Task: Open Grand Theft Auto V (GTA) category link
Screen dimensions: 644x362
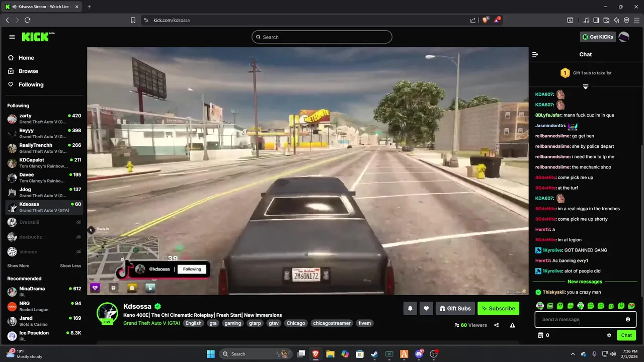Action: pyautogui.click(x=151, y=323)
